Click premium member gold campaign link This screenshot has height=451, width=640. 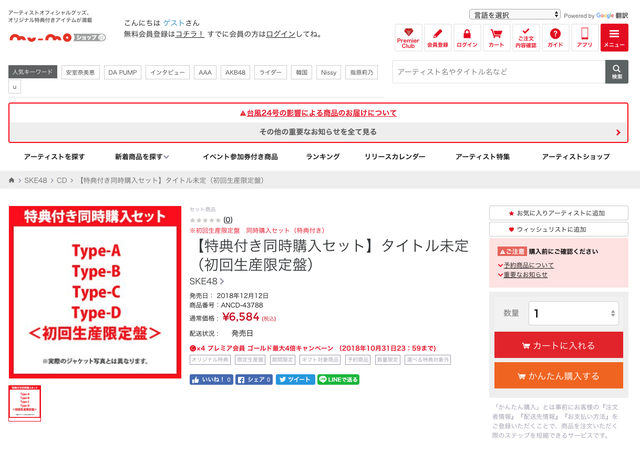[x=313, y=348]
